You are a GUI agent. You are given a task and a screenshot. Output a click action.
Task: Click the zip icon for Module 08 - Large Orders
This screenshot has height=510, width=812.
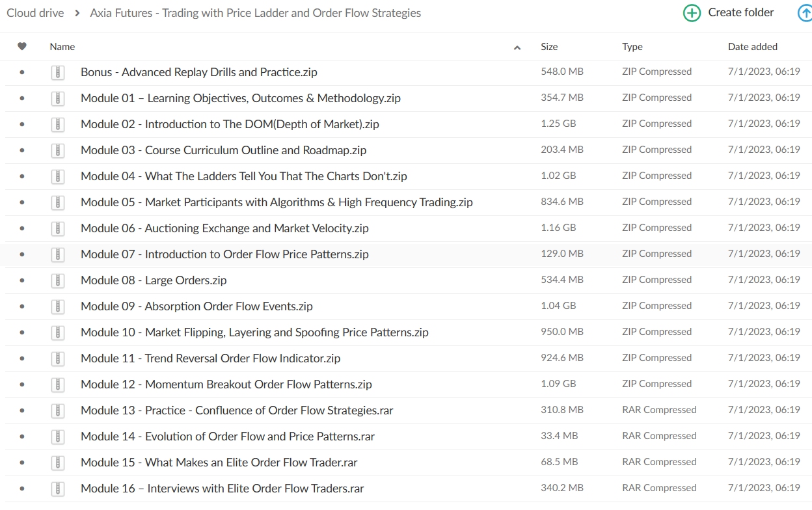pyautogui.click(x=58, y=280)
